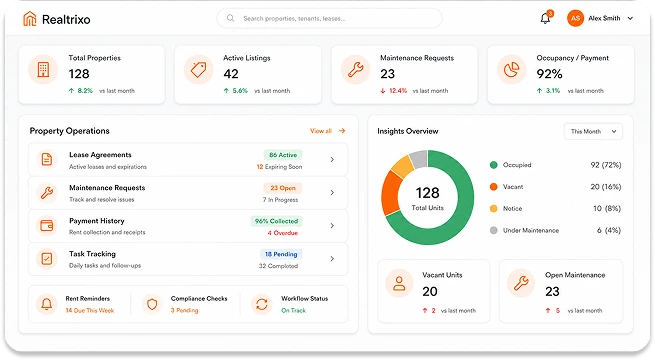Click the yellow Notice legend dot
Image resolution: width=655 pixels, height=360 pixels.
point(493,208)
